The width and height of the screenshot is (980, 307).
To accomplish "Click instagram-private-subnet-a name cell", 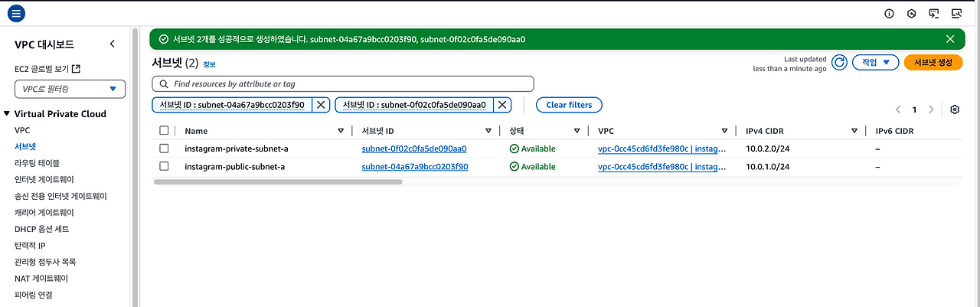I will (237, 149).
